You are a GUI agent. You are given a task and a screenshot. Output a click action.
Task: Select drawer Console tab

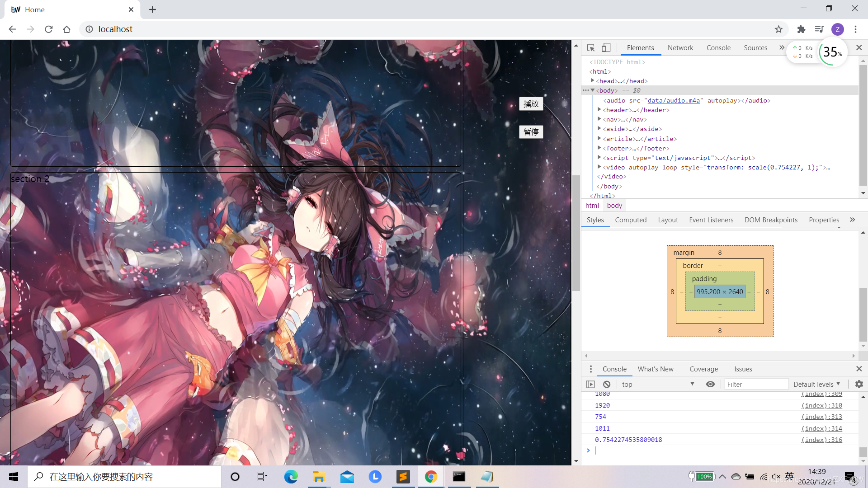(x=614, y=369)
